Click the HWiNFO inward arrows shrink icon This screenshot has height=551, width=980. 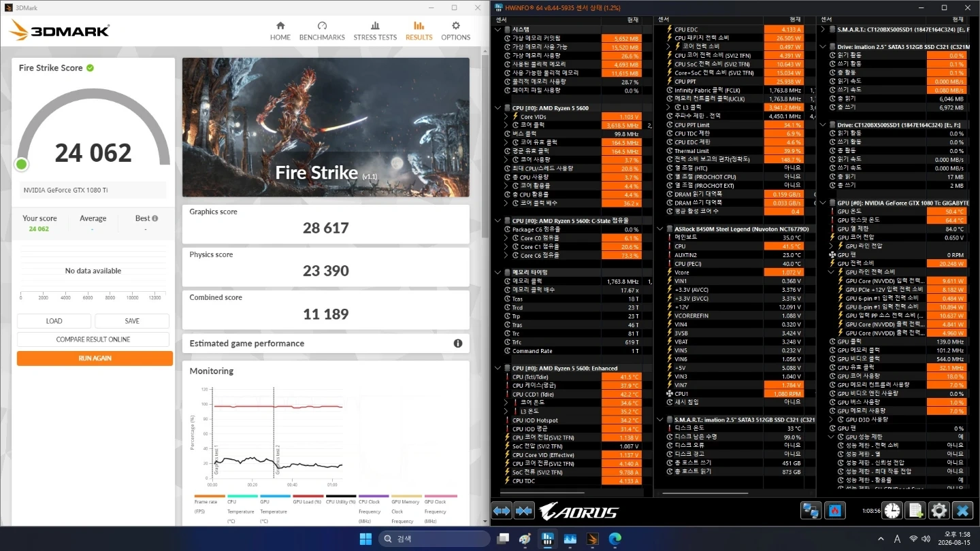(524, 511)
